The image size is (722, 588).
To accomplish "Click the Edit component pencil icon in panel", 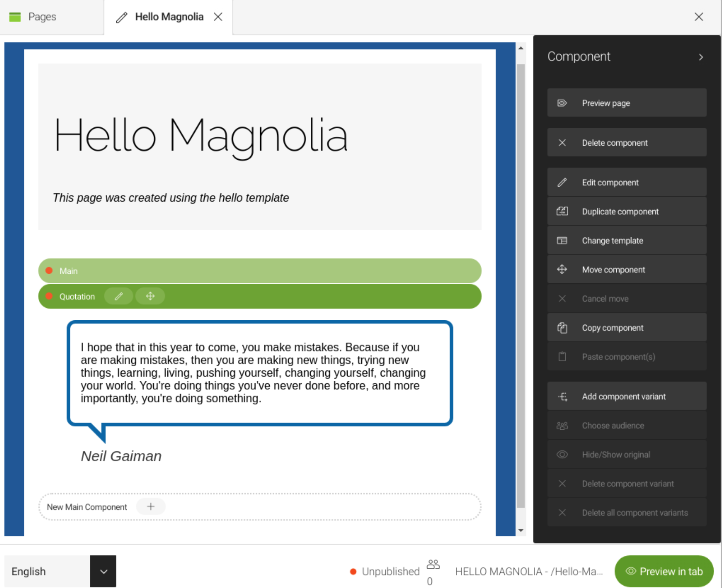I will [562, 182].
